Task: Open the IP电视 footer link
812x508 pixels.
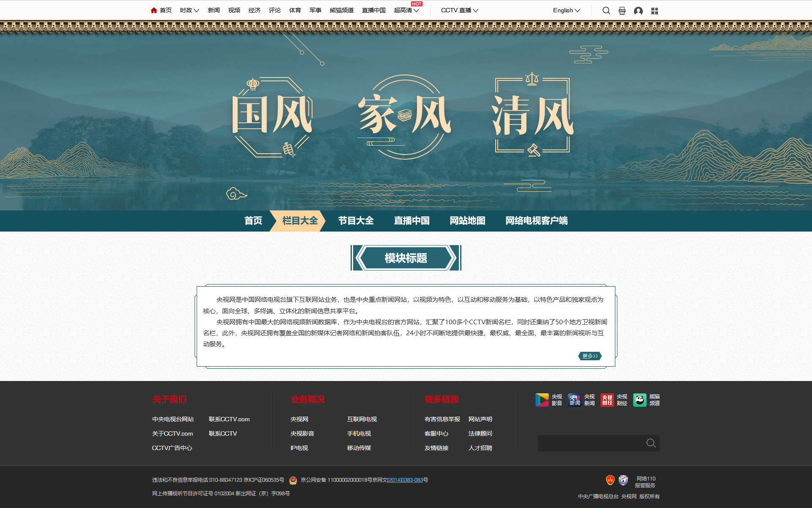Action: click(299, 448)
